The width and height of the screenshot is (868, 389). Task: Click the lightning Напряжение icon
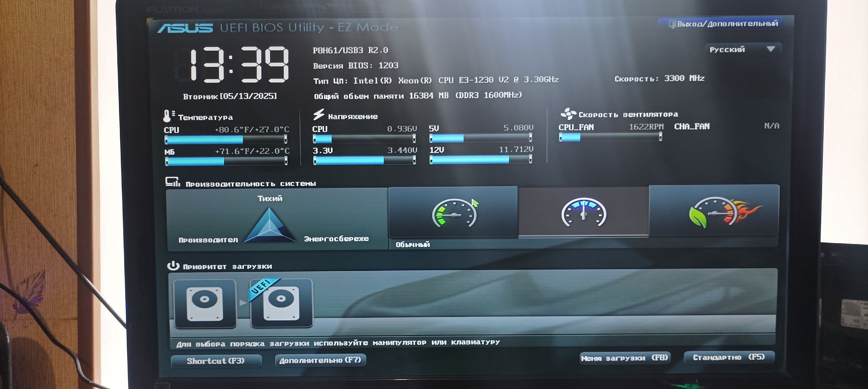click(x=319, y=115)
